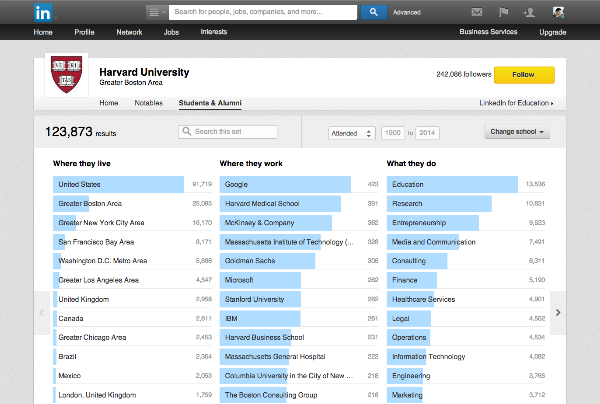
Task: Select the Stanford University row
Action: pos(299,299)
